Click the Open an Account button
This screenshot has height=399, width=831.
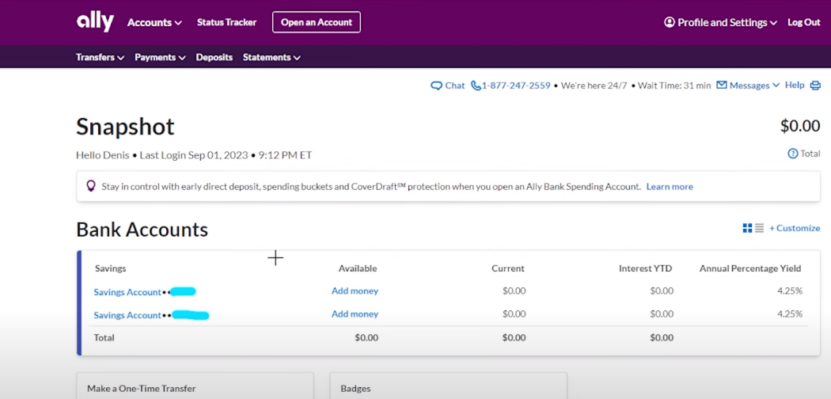[x=316, y=22]
